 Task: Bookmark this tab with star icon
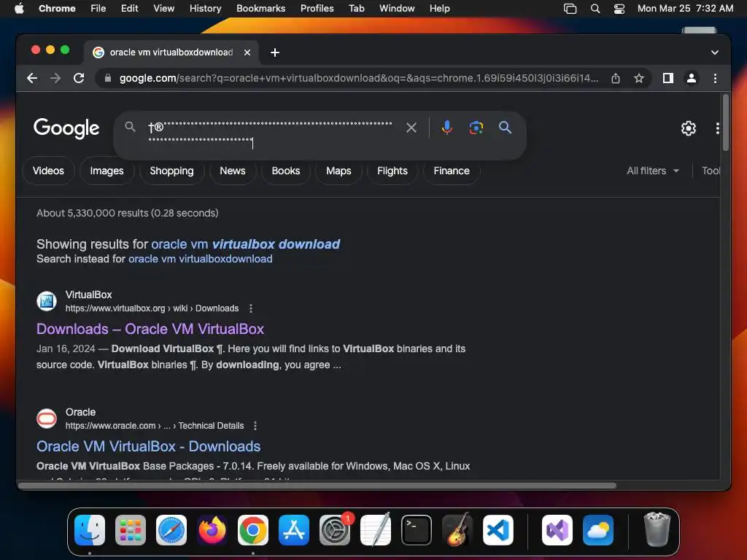click(x=639, y=78)
